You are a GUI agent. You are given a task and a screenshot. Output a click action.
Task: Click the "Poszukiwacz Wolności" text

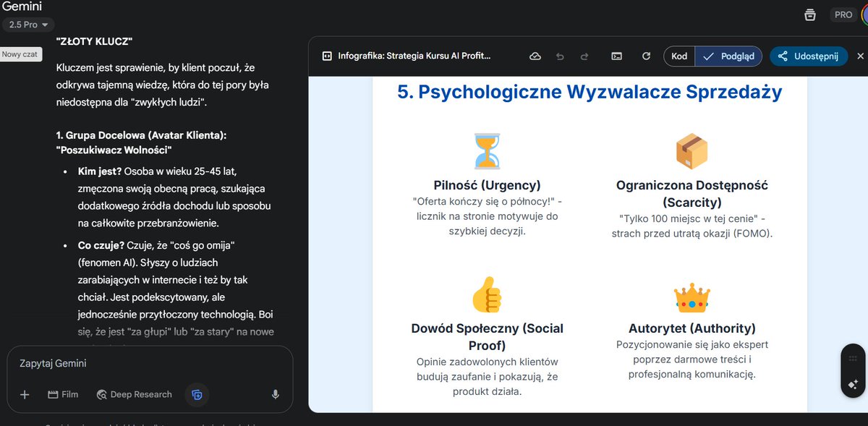point(114,150)
